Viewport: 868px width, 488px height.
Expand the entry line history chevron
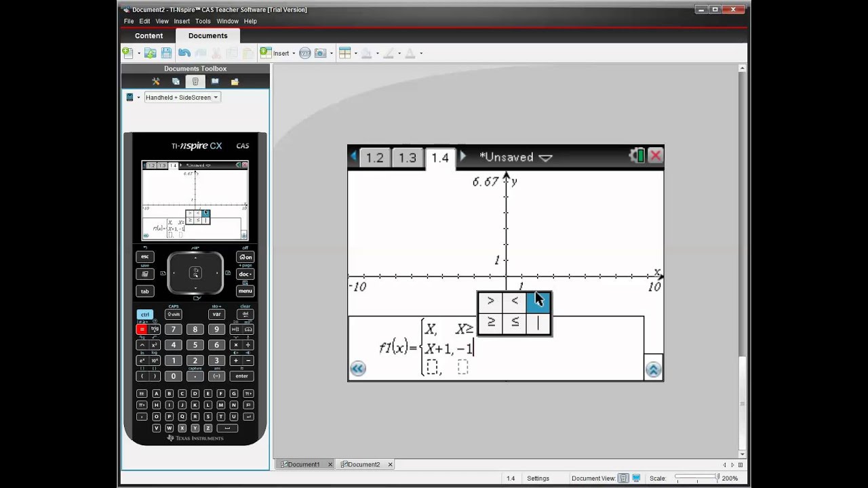653,369
